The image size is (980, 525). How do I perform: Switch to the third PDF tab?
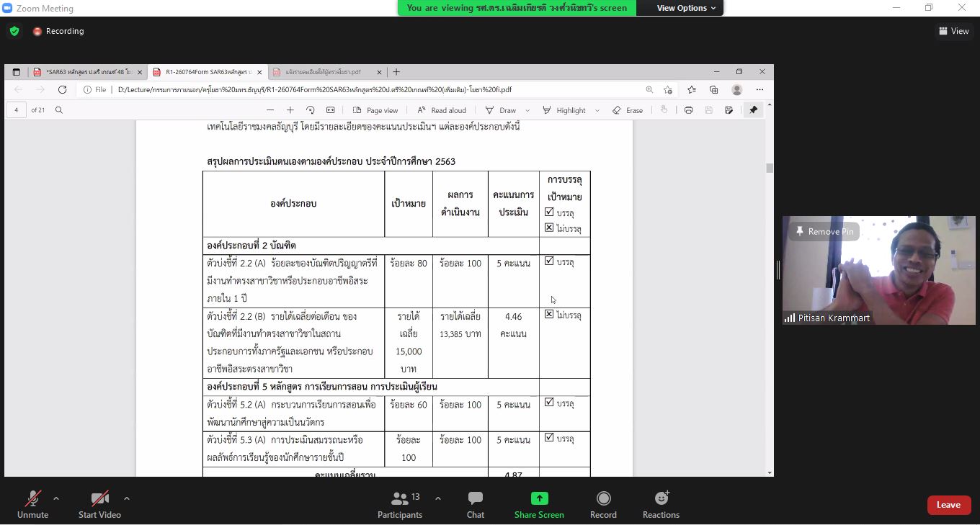(x=322, y=72)
